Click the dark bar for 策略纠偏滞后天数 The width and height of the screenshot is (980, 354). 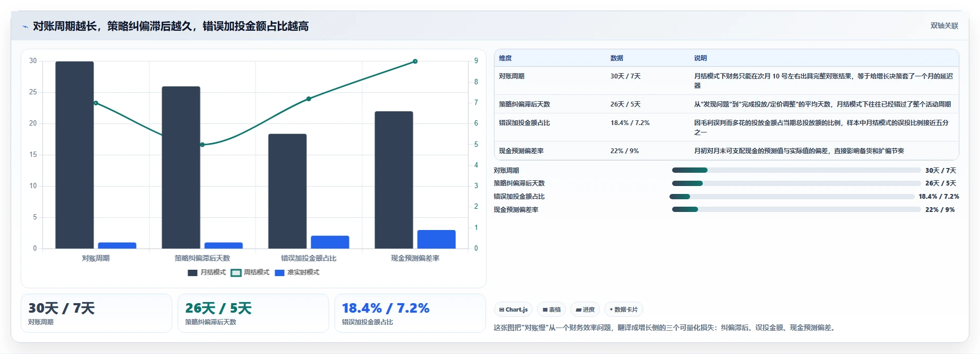pos(181,167)
